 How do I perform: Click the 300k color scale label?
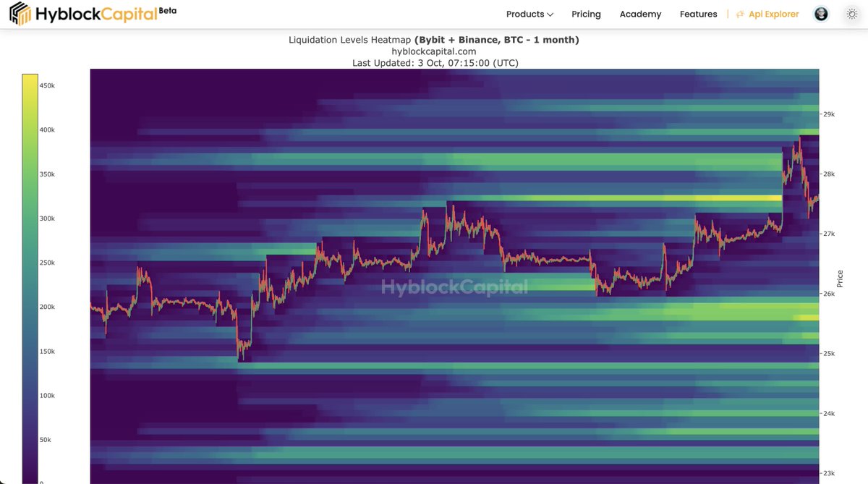pyautogui.click(x=47, y=218)
